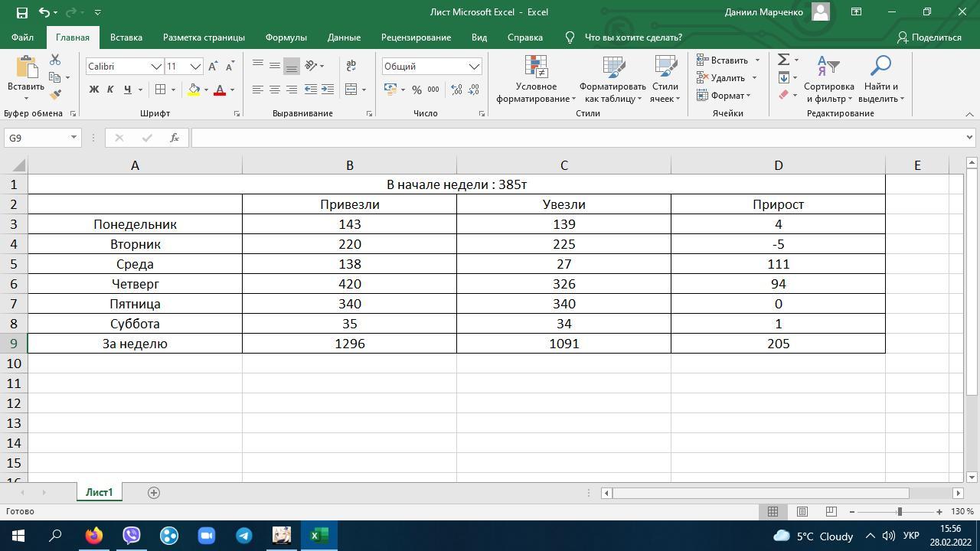Viewport: 980px width, 551px height.
Task: Decrease font size with the smaller A icon
Action: [x=229, y=67]
